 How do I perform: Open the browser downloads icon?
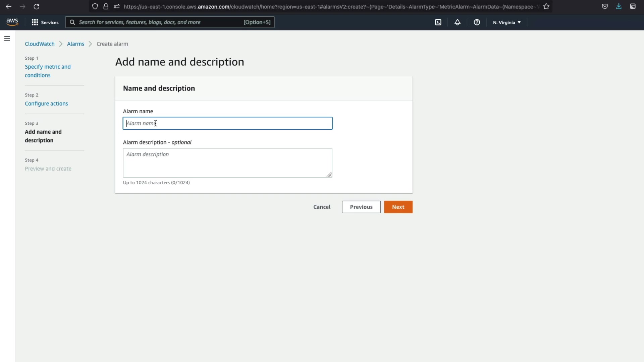click(x=619, y=6)
